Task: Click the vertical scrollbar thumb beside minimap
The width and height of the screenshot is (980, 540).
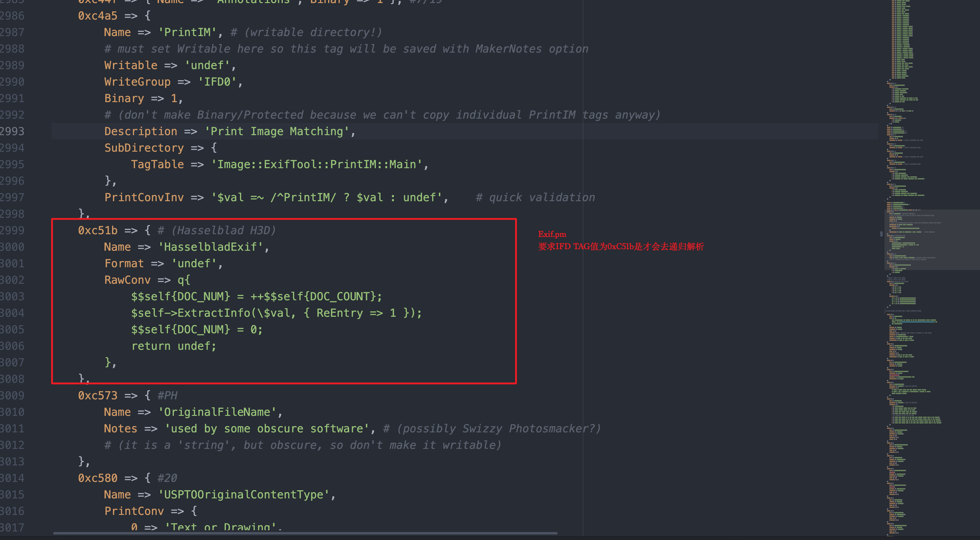Action: [881, 234]
